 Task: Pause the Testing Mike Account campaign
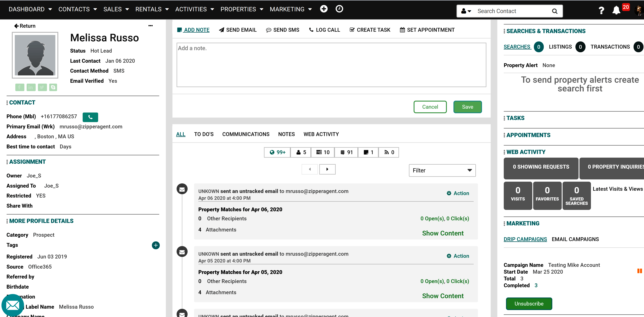coord(639,271)
